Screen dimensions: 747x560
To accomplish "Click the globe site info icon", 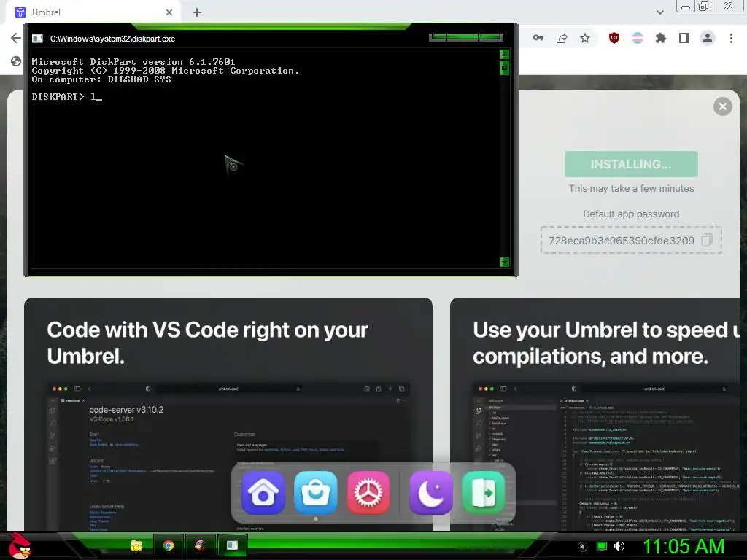I will point(16,61).
